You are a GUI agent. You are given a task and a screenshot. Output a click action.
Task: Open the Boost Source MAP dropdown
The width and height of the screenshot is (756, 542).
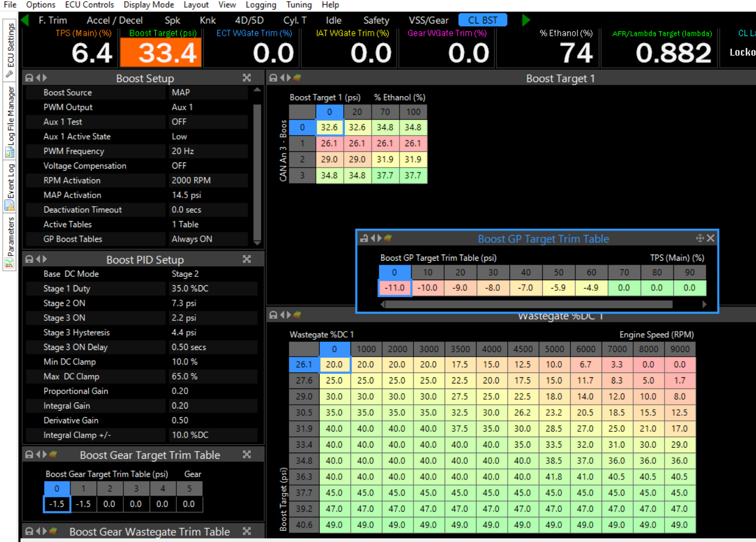click(x=209, y=93)
